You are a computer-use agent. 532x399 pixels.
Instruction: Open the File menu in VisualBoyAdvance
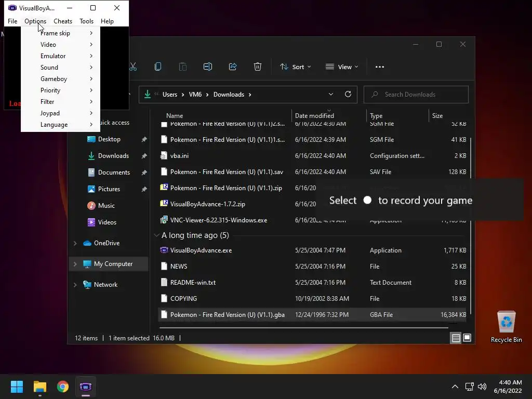click(x=12, y=21)
